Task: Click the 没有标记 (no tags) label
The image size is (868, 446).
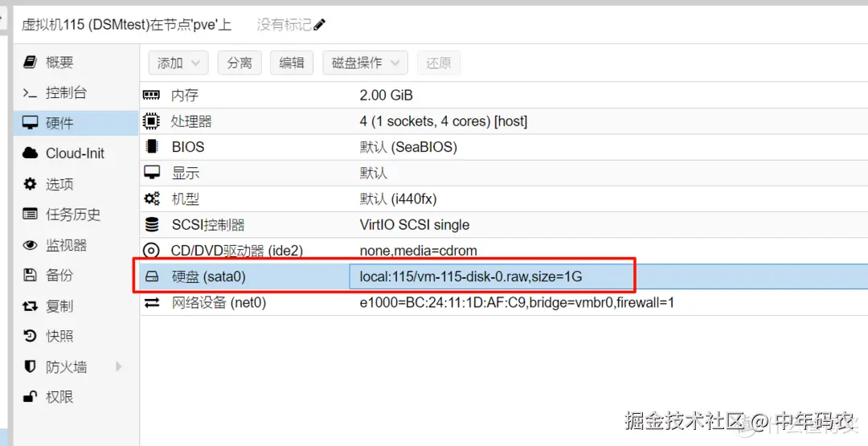Action: tap(284, 25)
